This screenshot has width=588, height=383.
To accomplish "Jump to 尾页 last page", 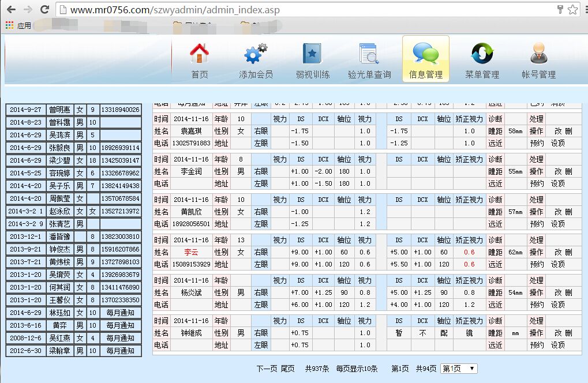I will pos(287,369).
